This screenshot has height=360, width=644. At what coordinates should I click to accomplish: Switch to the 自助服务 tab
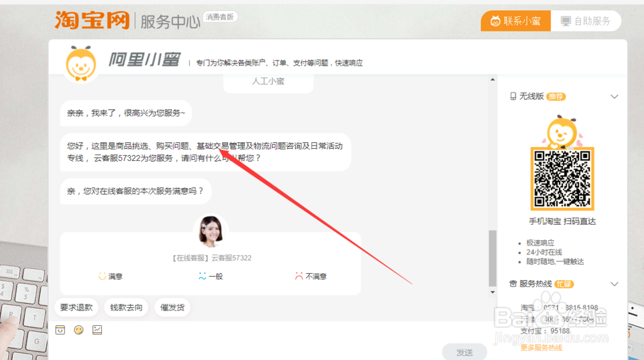586,21
